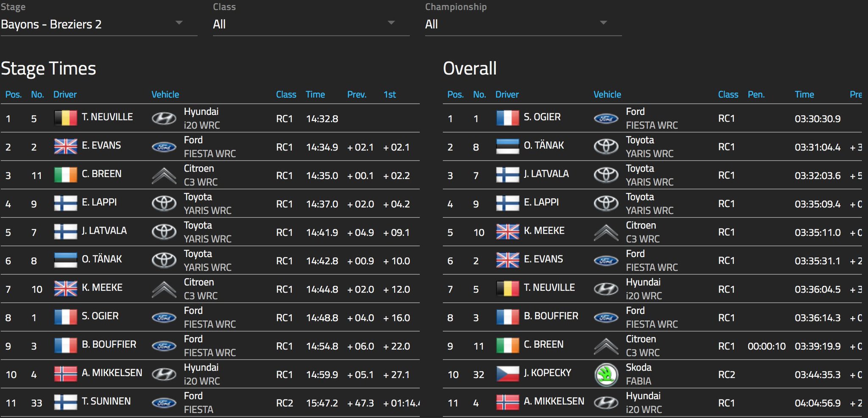Click the Championship dropdown arrow
The image size is (868, 418).
click(604, 23)
